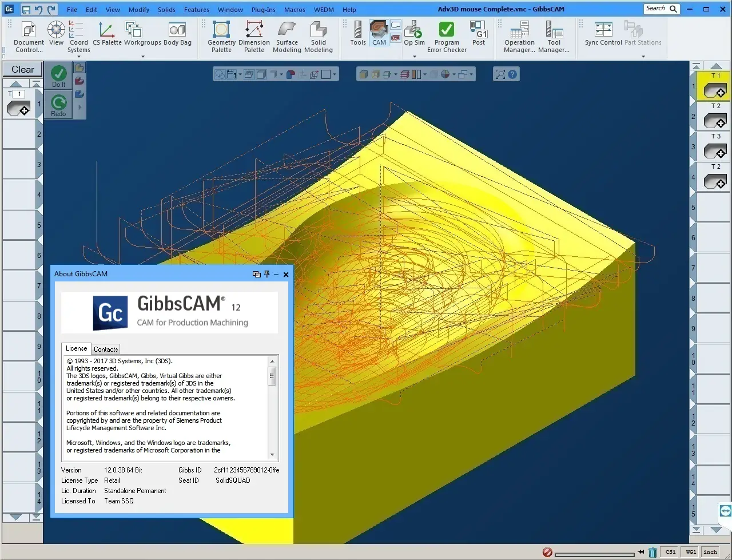Toggle the stacked layers display icon

pos(405,74)
